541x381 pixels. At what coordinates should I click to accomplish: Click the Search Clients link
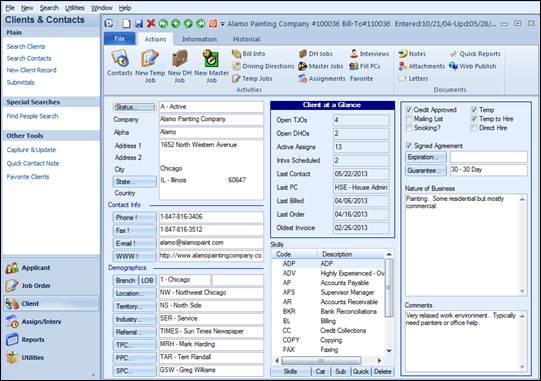pos(26,46)
